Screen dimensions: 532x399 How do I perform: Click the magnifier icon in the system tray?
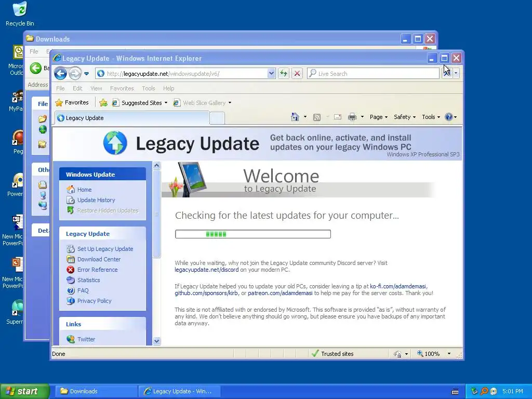pyautogui.click(x=484, y=391)
